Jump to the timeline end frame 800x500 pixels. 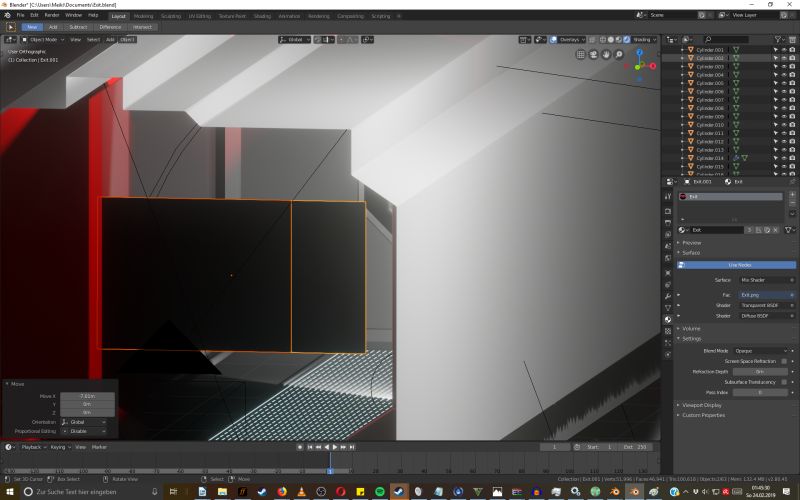coord(352,447)
